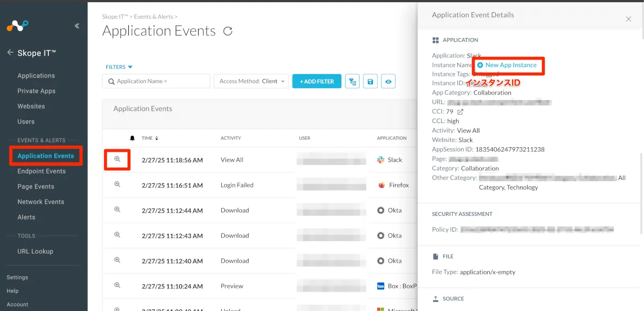Image resolution: width=644 pixels, height=311 pixels.
Task: Close the Application Event Details panel
Action: pyautogui.click(x=628, y=19)
